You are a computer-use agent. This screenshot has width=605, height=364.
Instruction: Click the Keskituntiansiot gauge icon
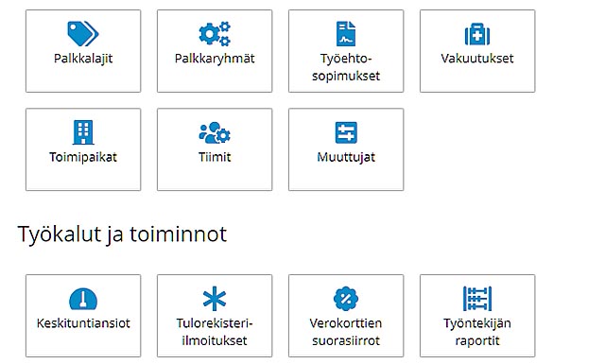83,299
